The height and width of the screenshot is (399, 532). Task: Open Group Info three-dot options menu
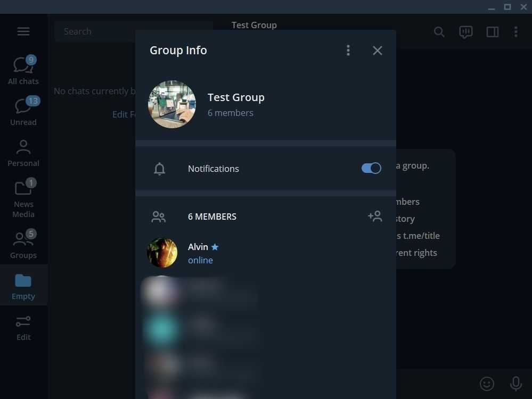point(348,51)
